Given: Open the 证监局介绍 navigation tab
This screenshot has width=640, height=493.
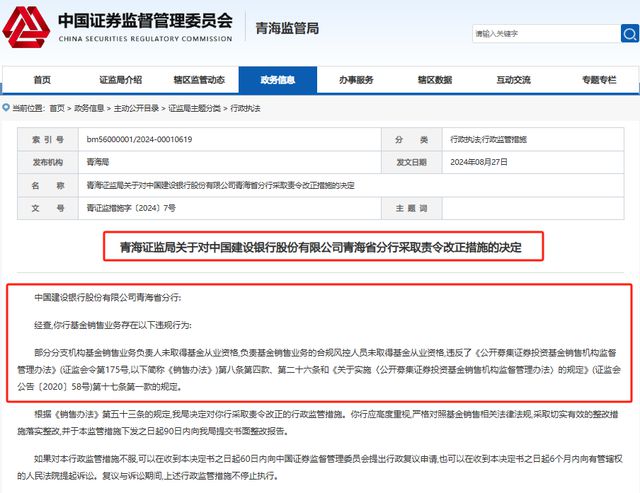Looking at the screenshot, I should coord(121,80).
